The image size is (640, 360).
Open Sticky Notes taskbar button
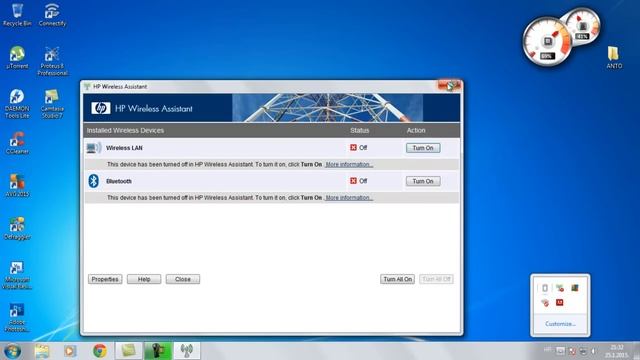tap(129, 351)
